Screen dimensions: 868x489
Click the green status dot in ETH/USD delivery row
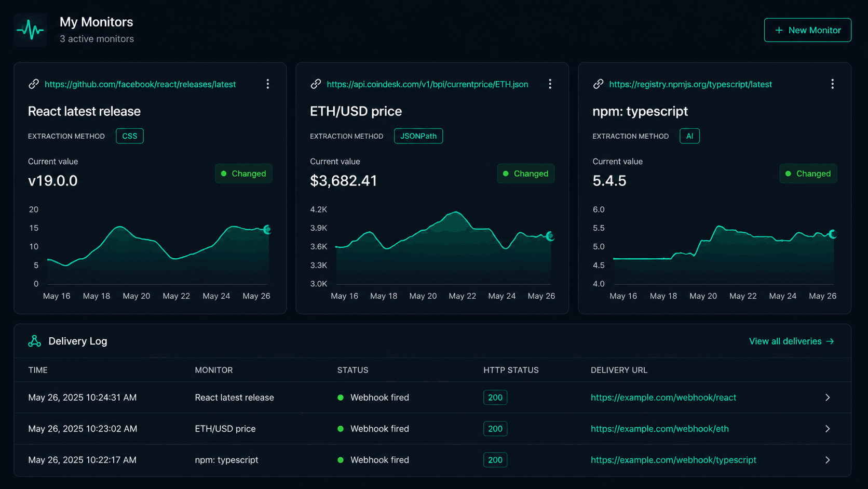tap(341, 429)
